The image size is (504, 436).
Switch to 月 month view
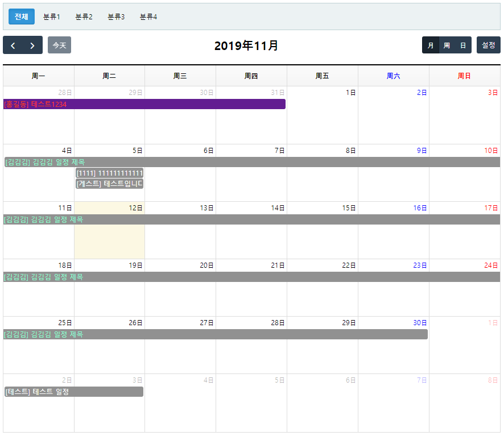(x=431, y=45)
